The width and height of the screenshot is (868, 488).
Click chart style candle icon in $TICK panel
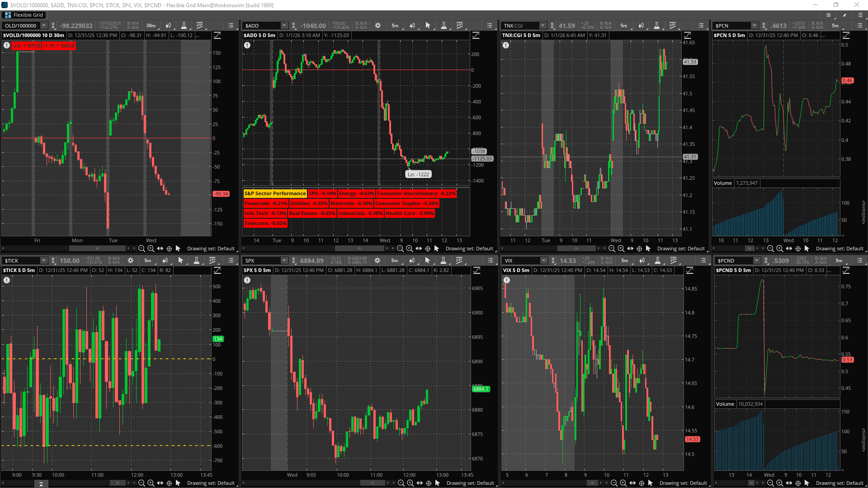[165, 261]
